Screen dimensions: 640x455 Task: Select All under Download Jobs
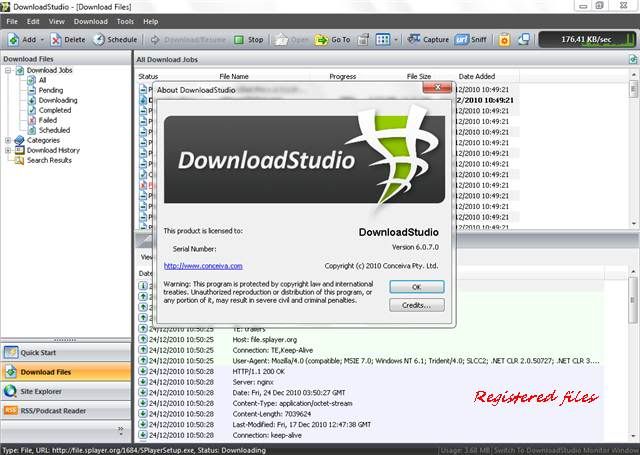[42, 80]
